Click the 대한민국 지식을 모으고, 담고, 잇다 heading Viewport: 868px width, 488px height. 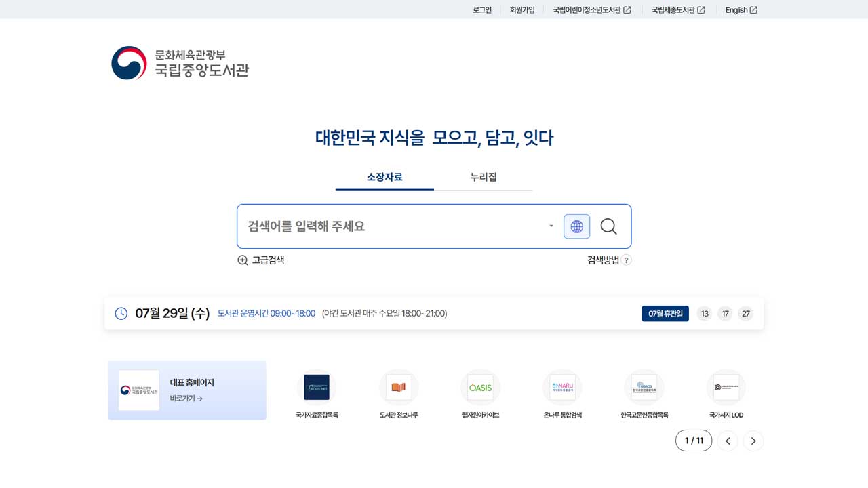pos(434,138)
